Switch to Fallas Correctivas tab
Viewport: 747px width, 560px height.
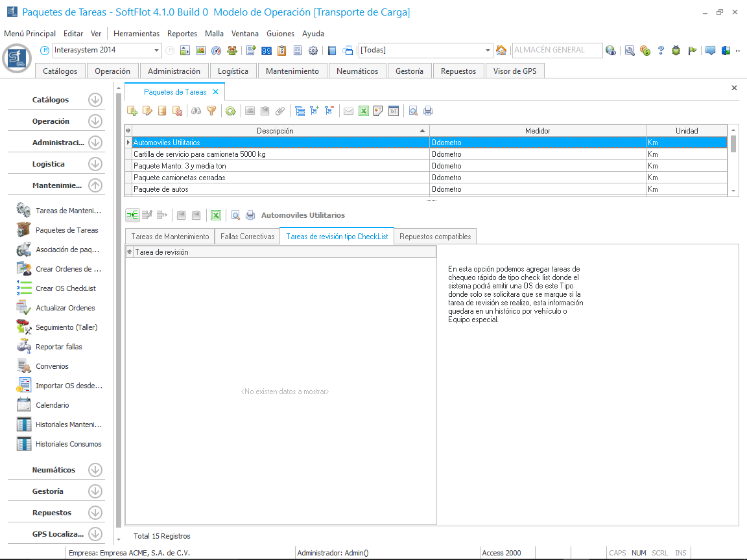[x=247, y=237]
